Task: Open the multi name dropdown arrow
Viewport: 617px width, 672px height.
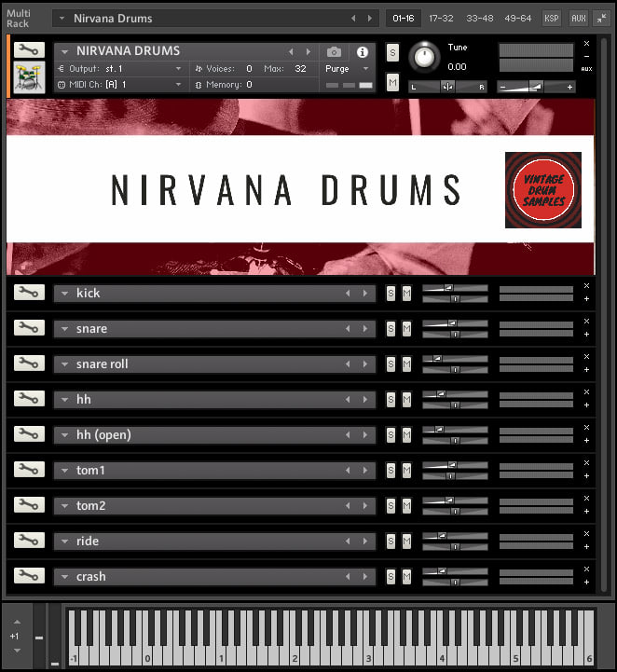Action: 62,19
